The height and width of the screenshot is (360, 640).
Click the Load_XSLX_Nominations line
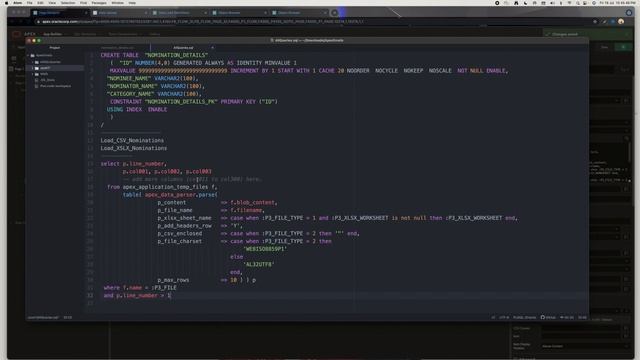[134, 148]
